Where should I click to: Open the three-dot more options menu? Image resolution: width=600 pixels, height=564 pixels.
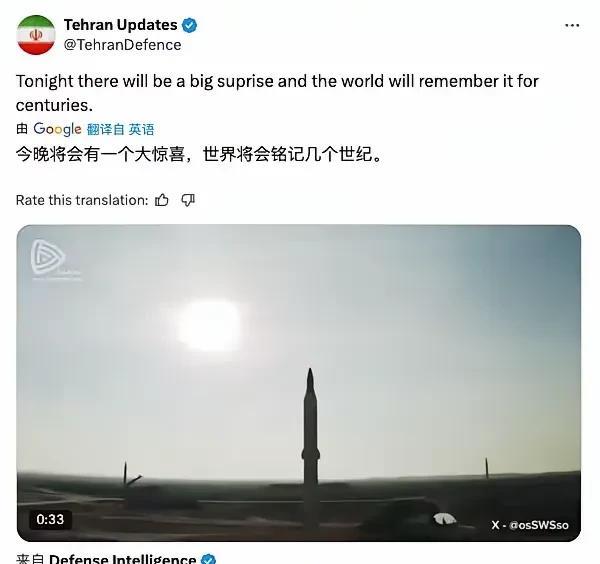click(x=572, y=25)
